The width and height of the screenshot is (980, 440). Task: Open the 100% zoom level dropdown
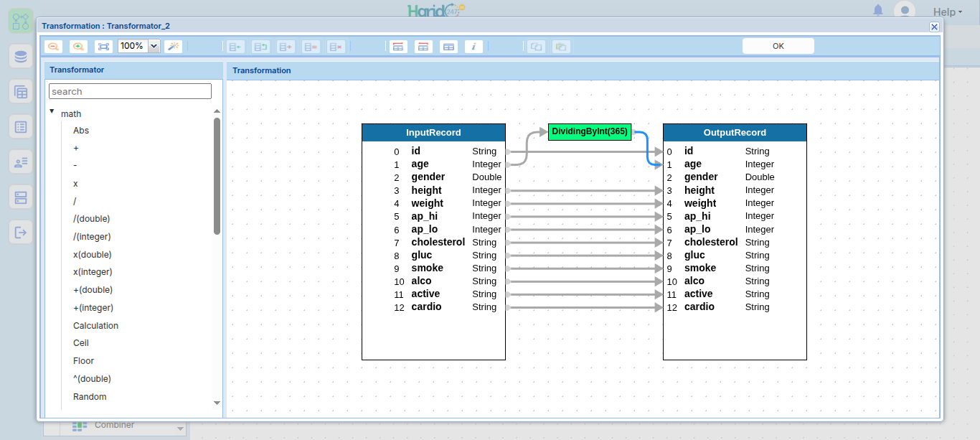[x=154, y=46]
